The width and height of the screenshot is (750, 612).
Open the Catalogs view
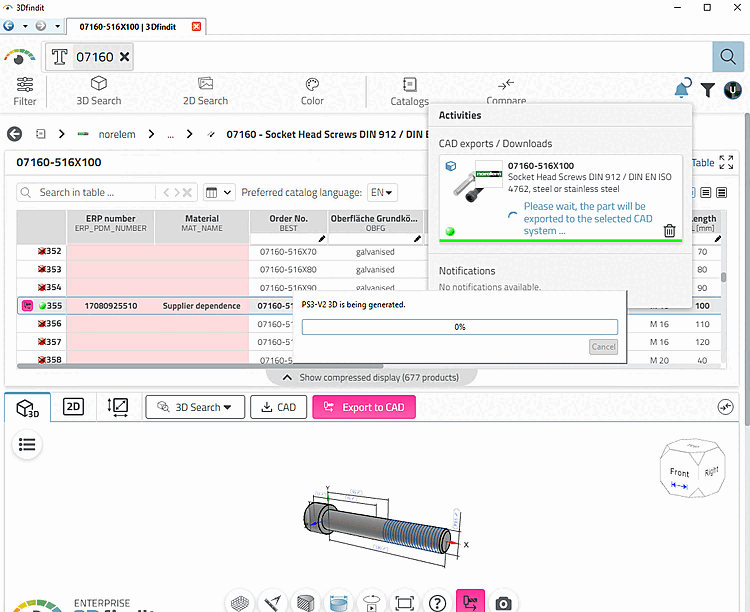click(409, 91)
